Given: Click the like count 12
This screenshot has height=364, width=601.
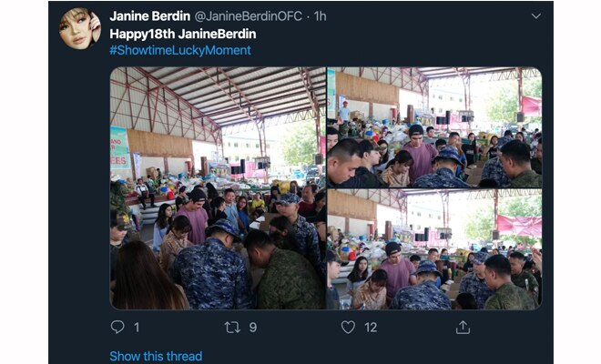Looking at the screenshot, I should point(371,328).
